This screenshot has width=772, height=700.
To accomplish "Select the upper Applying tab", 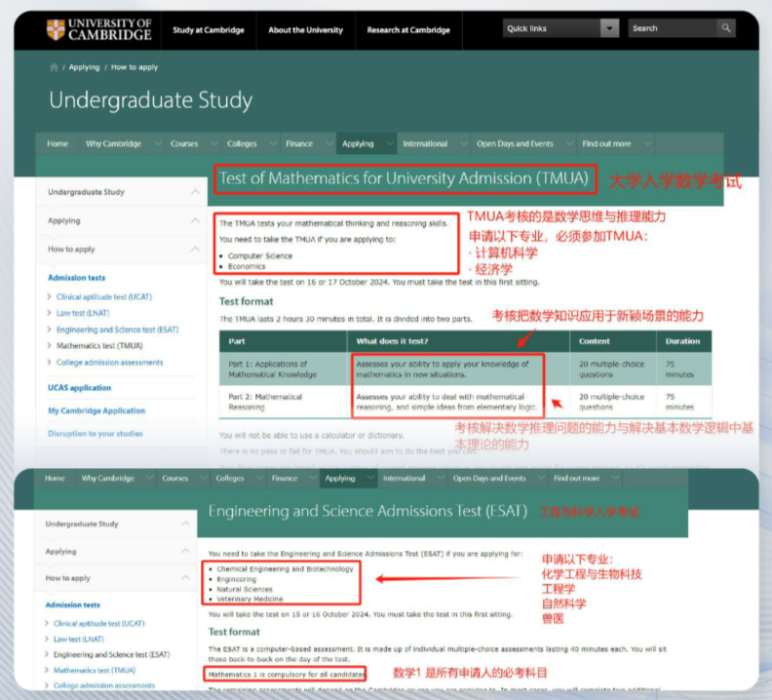I will (x=358, y=143).
